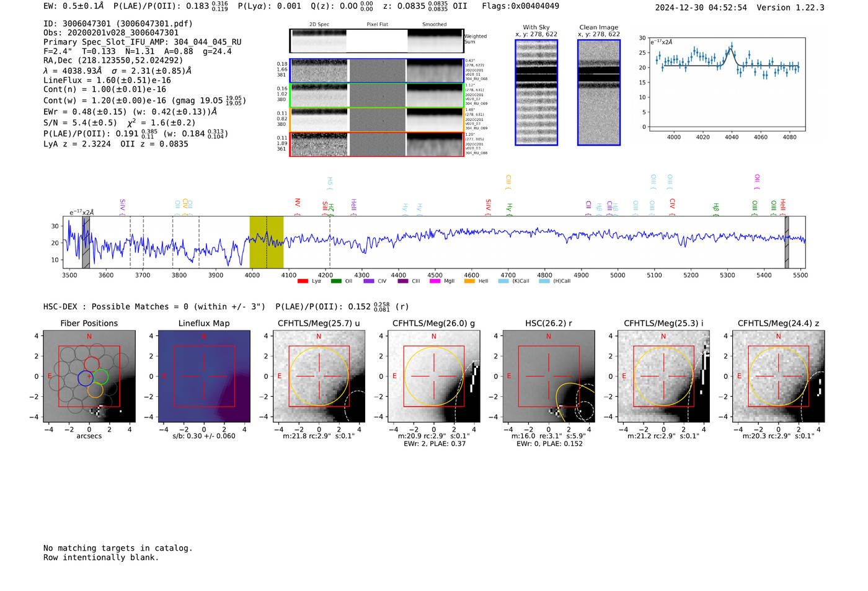Click the EWr: 2, PLAE: 0.37 caption
The height and width of the screenshot is (591, 868).
point(434,444)
